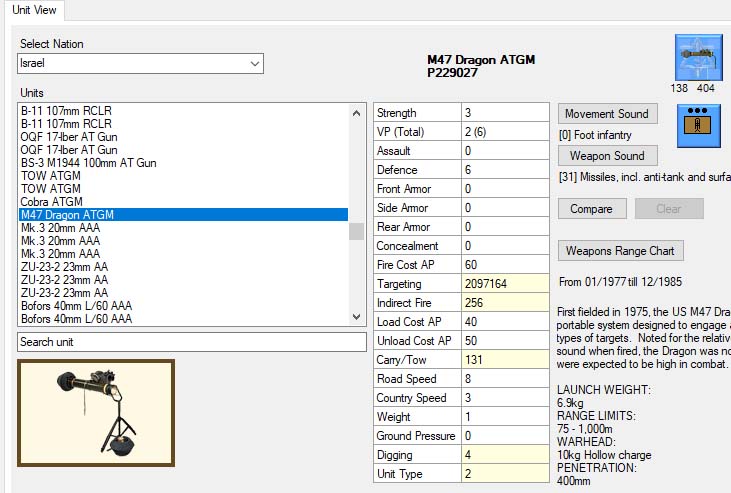The height and width of the screenshot is (493, 731).
Task: Select the last Bofors 40mm L/60 AAA row
Action: 184,319
